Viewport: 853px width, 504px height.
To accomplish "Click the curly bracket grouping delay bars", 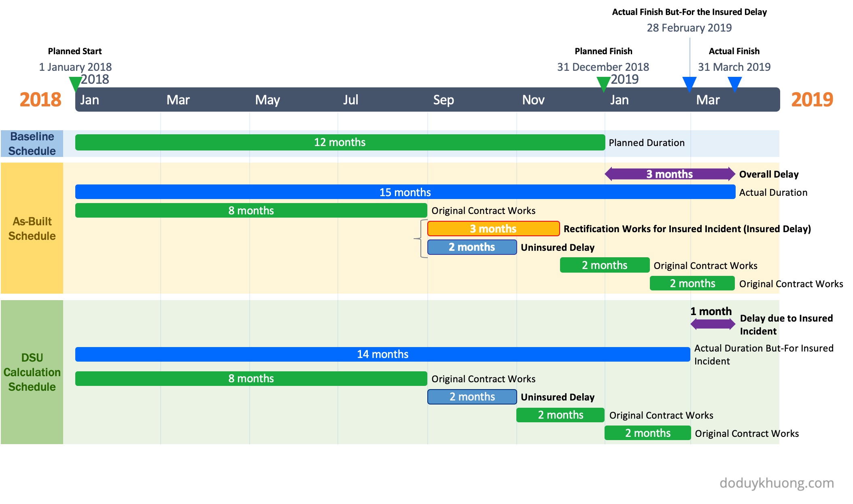I will click(421, 239).
